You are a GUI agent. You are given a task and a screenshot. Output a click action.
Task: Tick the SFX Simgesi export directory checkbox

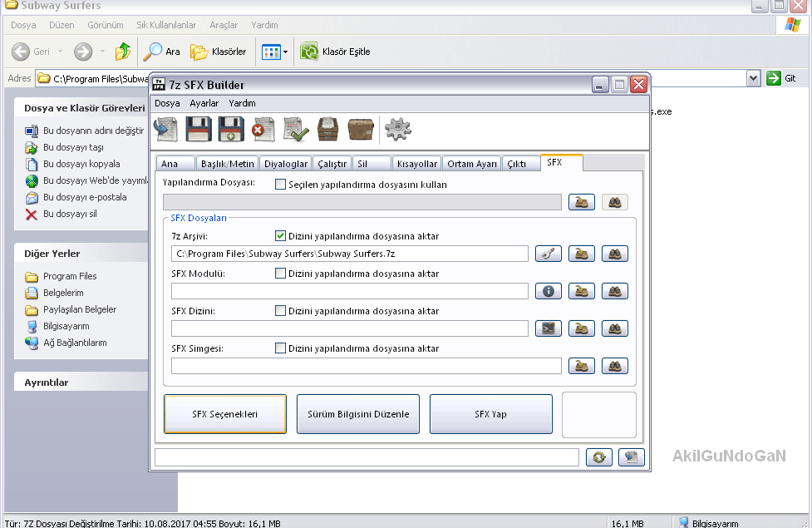click(280, 348)
